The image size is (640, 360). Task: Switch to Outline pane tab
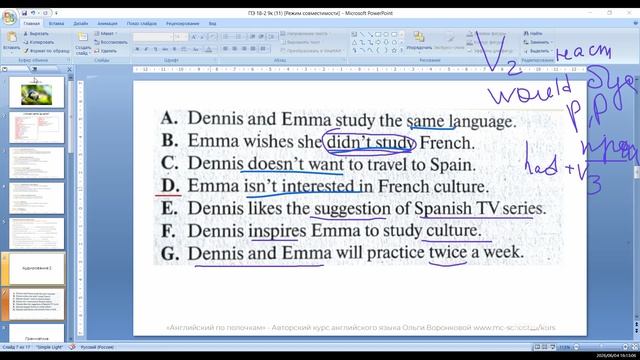pyautogui.click(x=34, y=69)
